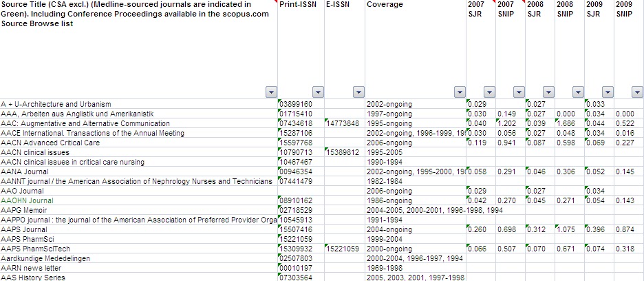
Task: Open the 2007 SNIP filter dropdown
Action: (519, 92)
